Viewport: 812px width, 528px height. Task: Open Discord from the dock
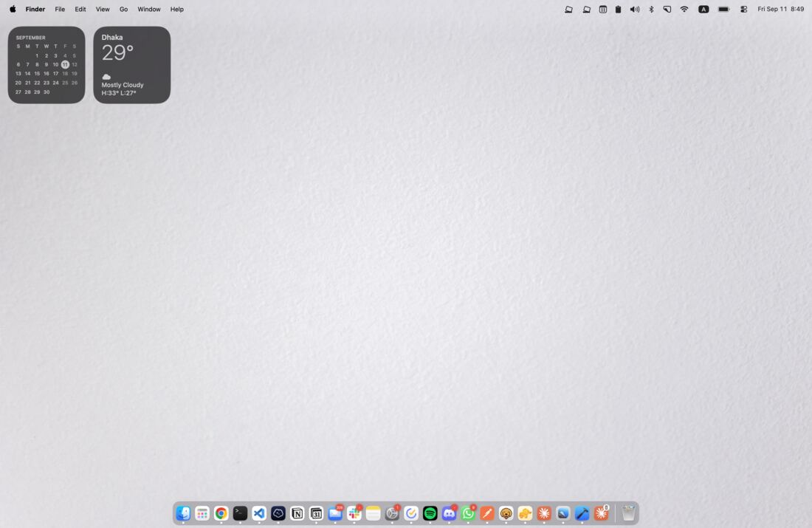449,513
